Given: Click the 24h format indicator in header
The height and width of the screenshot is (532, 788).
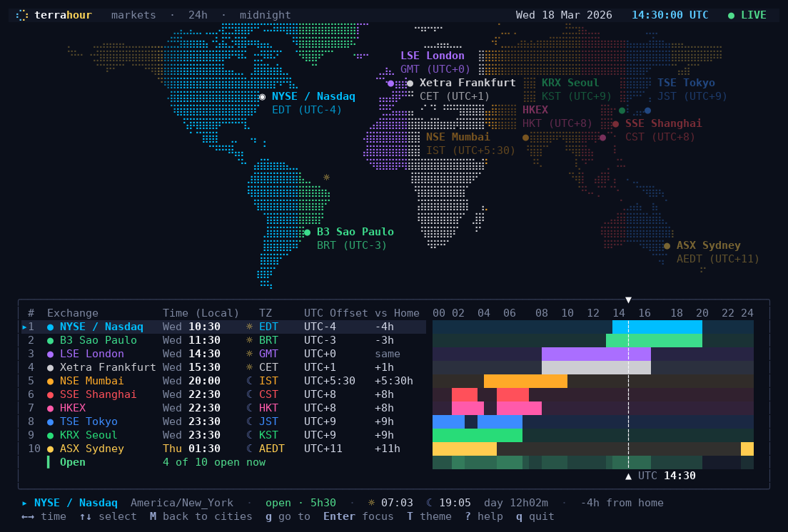Looking at the screenshot, I should click(198, 15).
